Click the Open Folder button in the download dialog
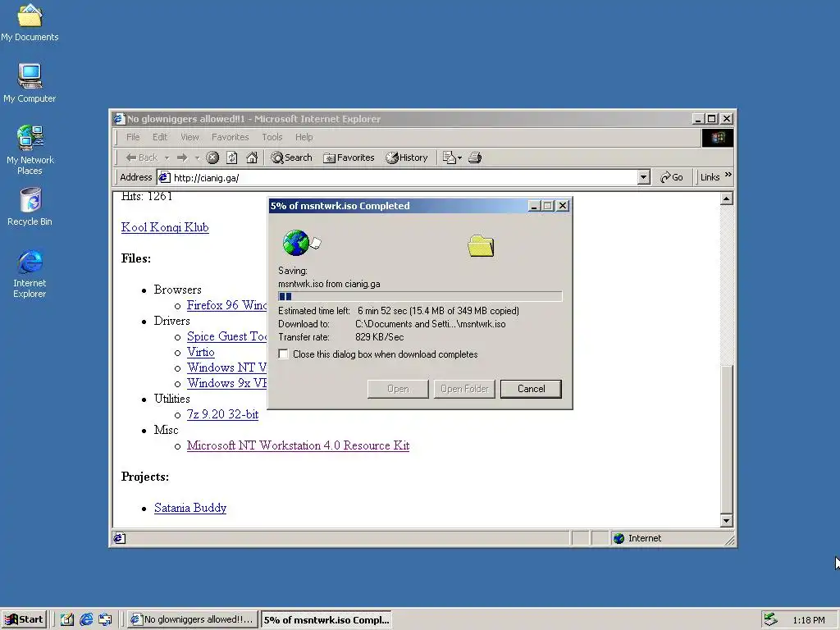Viewport: 840px width, 630px height. click(464, 389)
